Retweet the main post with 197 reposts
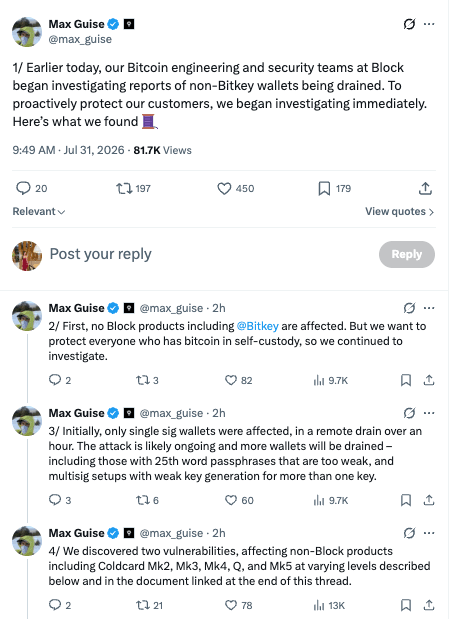The width and height of the screenshot is (450, 619). 133,189
